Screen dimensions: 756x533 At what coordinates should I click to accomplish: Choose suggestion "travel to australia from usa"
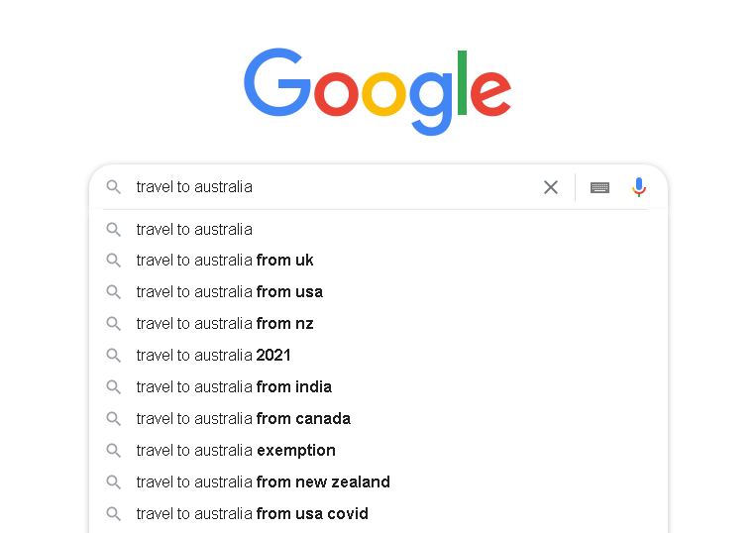pyautogui.click(x=230, y=292)
